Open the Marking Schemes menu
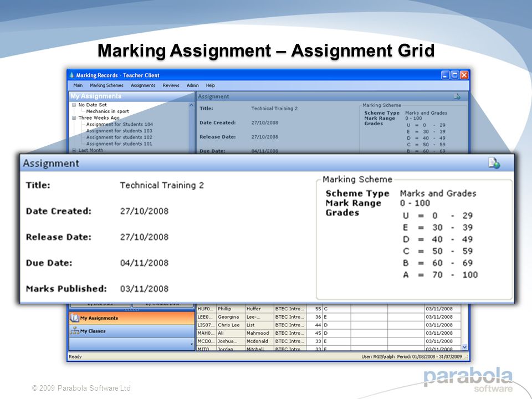The height and width of the screenshot is (399, 532). tap(106, 85)
